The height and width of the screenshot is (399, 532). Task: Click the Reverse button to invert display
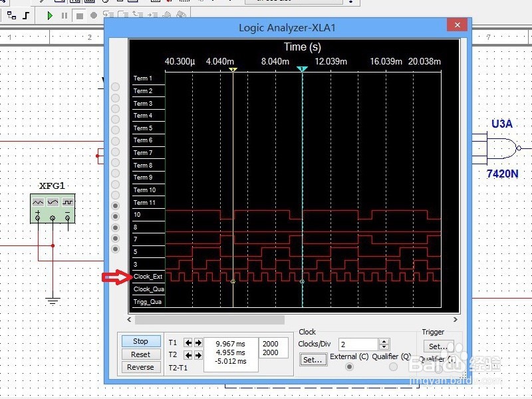tap(140, 367)
